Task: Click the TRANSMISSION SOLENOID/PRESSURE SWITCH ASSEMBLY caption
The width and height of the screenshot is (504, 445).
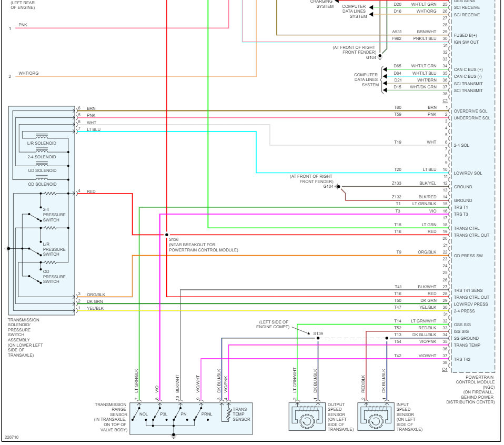Action: [x=25, y=337]
